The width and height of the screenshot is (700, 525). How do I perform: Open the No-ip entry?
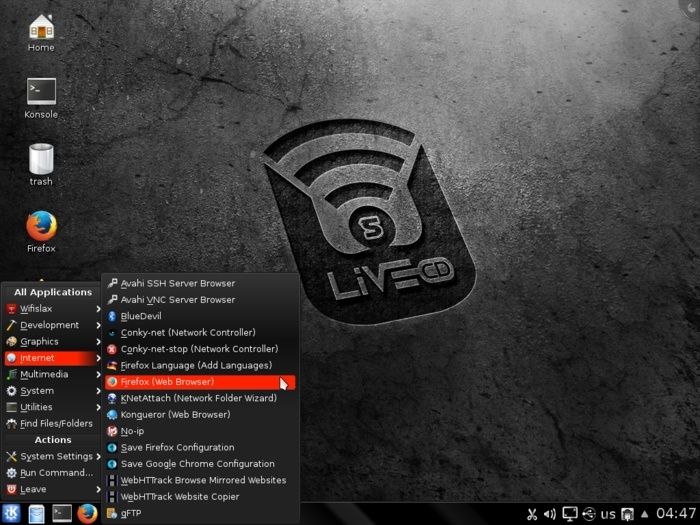(200, 431)
